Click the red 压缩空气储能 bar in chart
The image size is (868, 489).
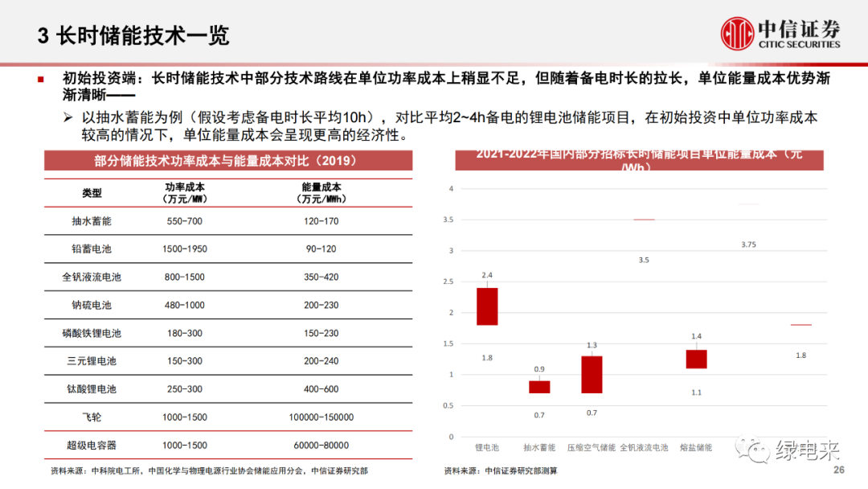click(592, 374)
